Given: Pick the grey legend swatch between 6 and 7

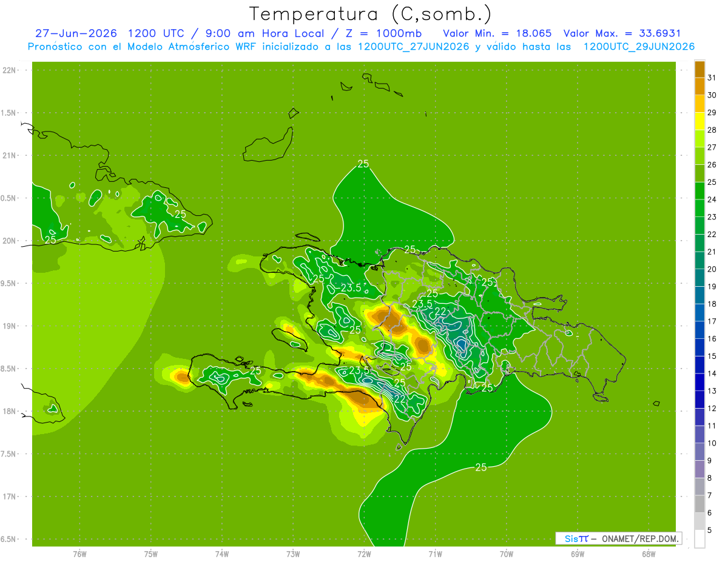Looking at the screenshot, I should click(699, 504).
